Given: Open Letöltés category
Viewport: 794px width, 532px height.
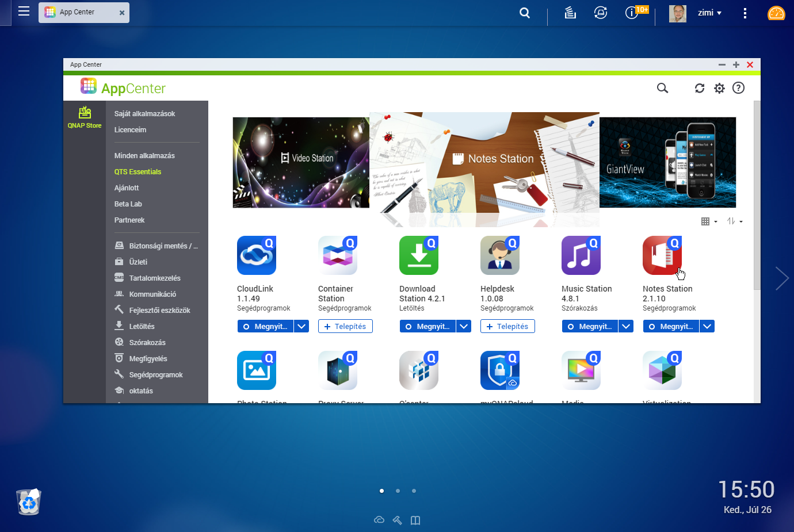Looking at the screenshot, I should click(x=135, y=327).
